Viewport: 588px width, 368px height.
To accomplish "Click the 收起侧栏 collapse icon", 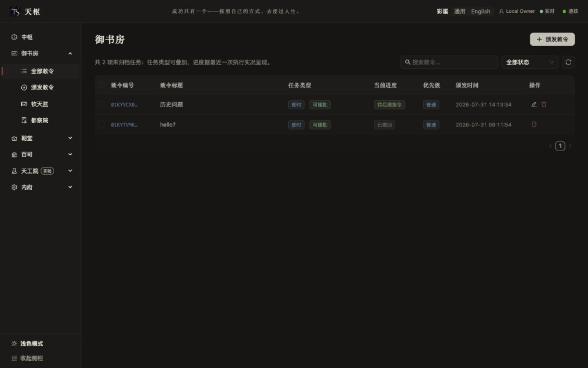I will (14, 358).
